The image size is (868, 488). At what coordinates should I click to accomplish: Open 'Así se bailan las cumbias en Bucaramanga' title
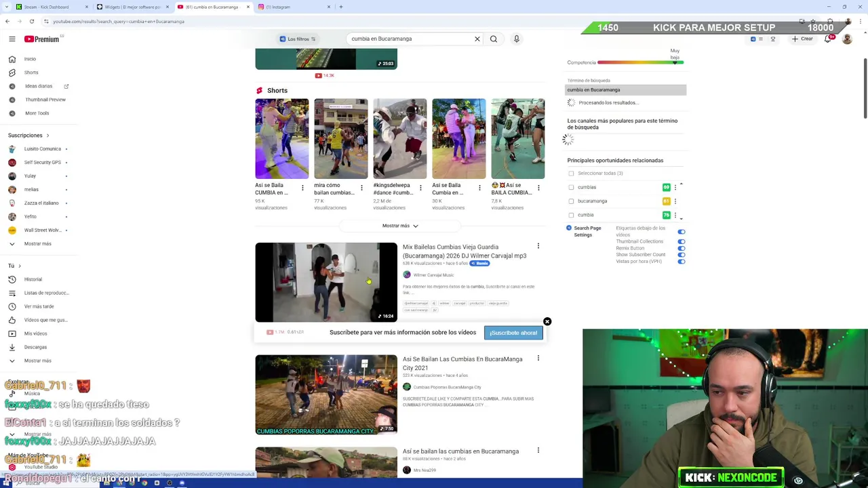click(x=460, y=451)
